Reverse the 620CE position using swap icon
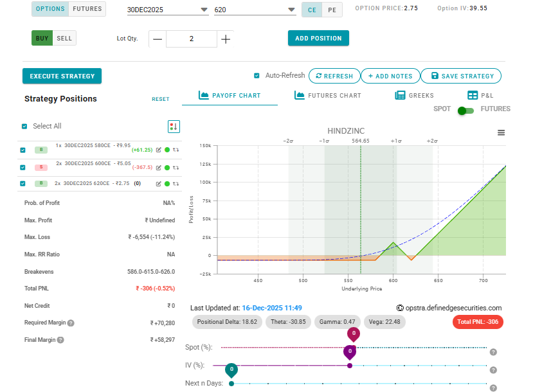The image size is (533, 392). coord(176,184)
